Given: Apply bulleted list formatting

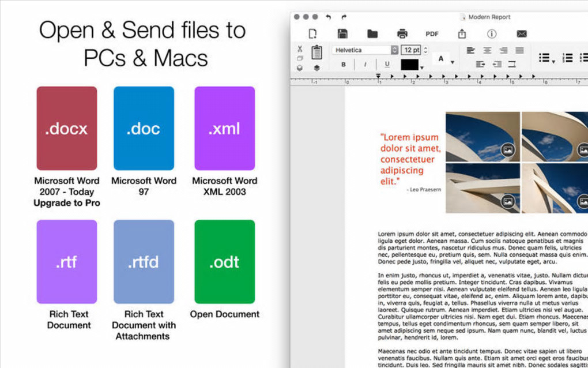Looking at the screenshot, I should (544, 58).
